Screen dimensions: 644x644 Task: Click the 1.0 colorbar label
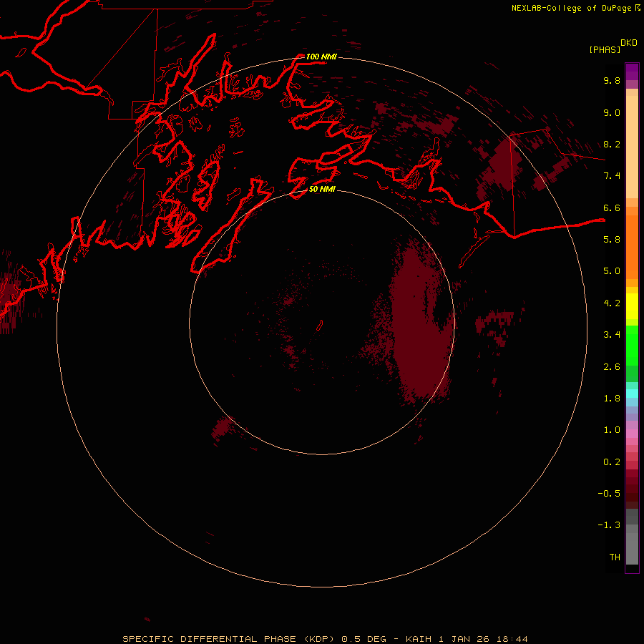pyautogui.click(x=612, y=430)
